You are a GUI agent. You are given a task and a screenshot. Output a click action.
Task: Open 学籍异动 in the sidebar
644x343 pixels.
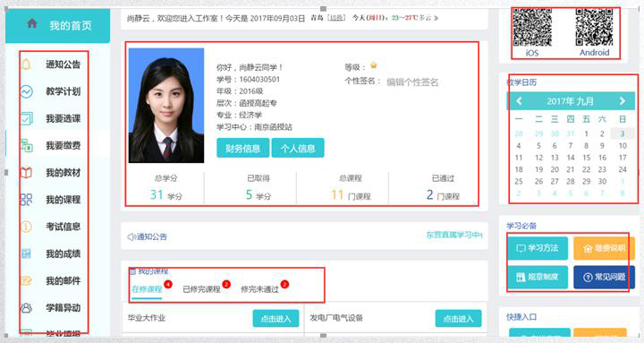63,307
